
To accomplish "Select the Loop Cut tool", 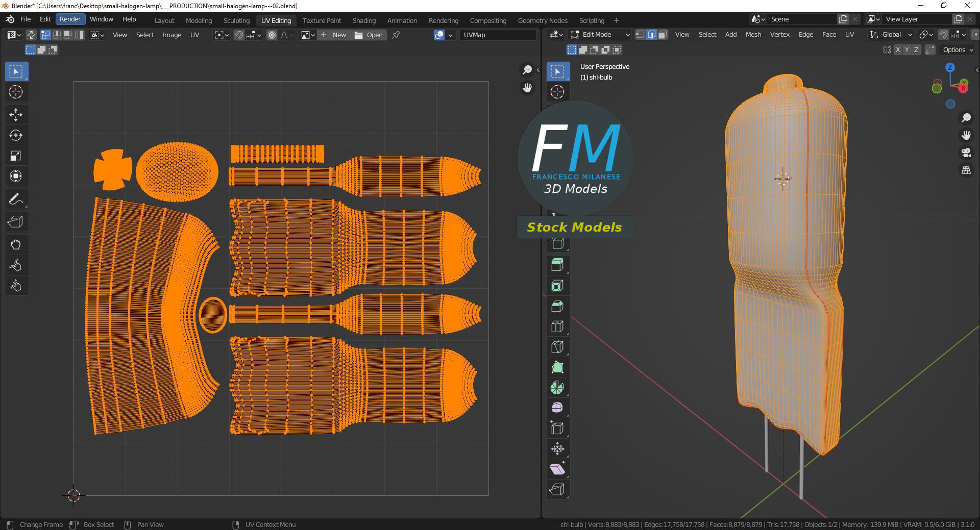I will 557,326.
